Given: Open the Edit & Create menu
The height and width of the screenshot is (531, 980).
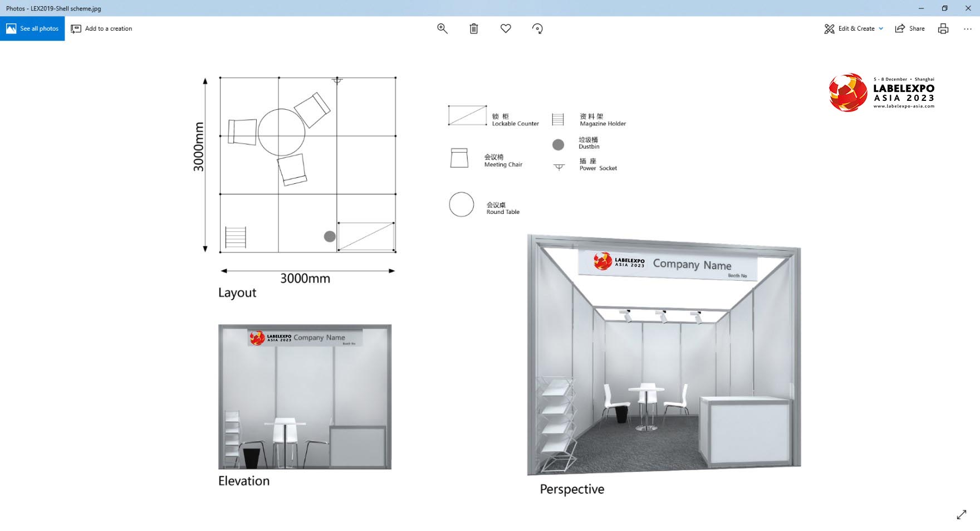Looking at the screenshot, I should pyautogui.click(x=854, y=28).
